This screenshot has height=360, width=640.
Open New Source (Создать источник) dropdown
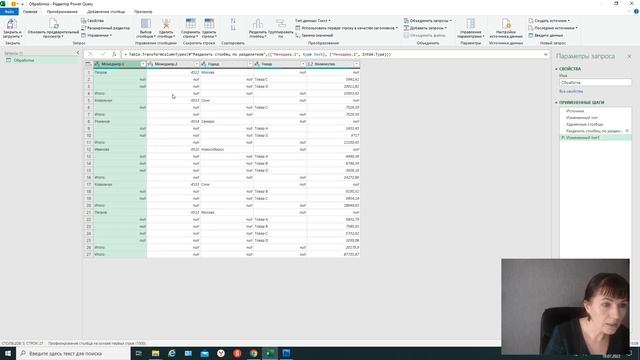(x=549, y=20)
